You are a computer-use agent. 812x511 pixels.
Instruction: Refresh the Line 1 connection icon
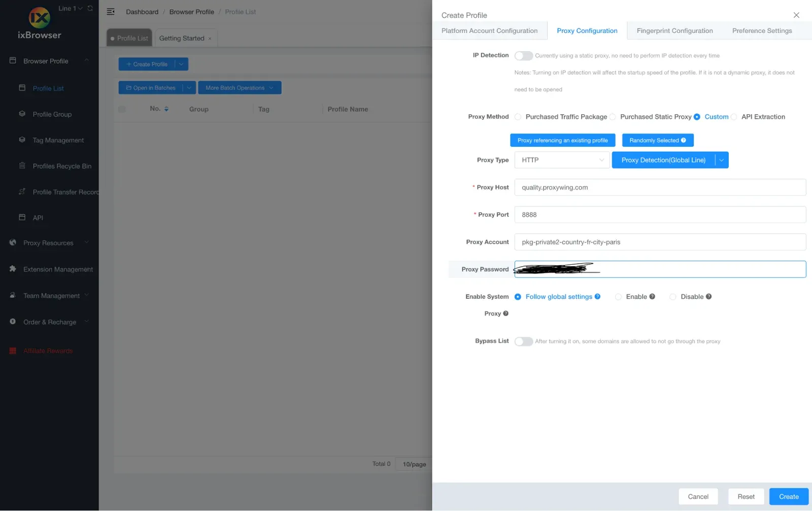[90, 8]
